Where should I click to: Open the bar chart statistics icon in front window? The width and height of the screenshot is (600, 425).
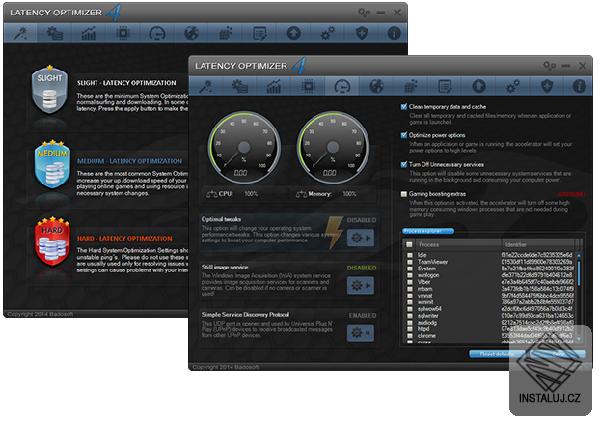pos(274,86)
